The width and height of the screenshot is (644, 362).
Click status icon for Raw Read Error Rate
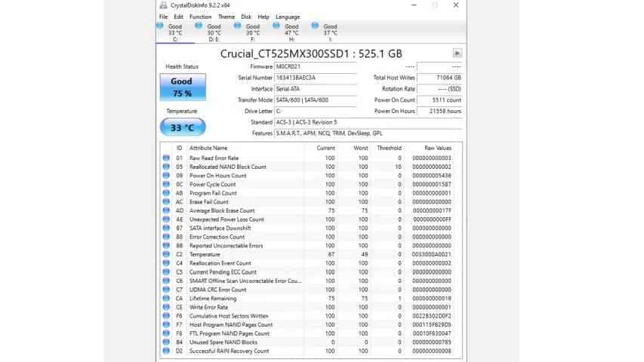166,158
